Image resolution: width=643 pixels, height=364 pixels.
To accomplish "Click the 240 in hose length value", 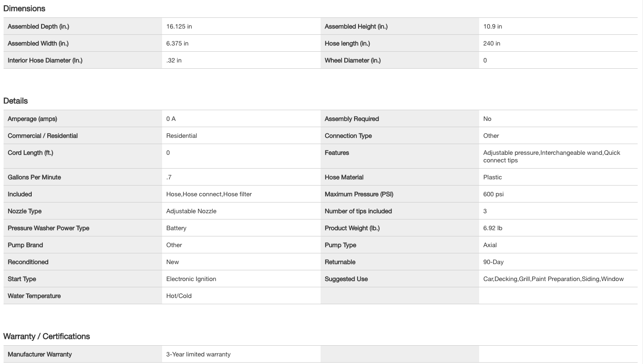I will 492,43.
